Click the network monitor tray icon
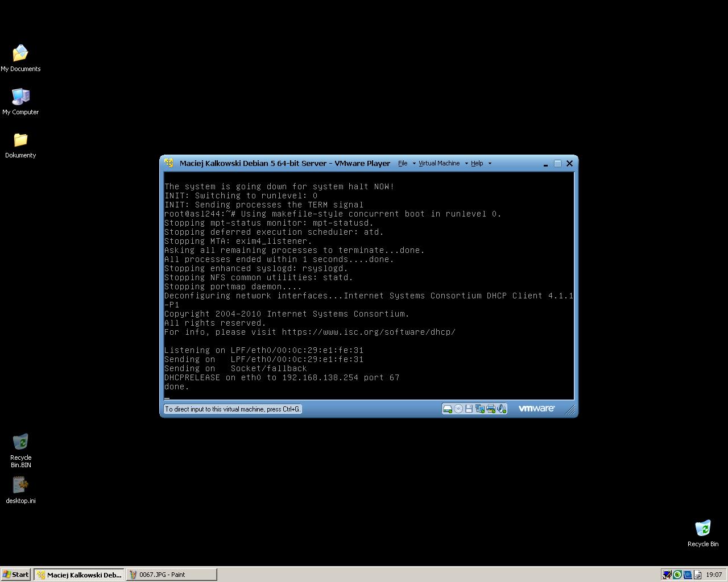This screenshot has width=728, height=582. pyautogui.click(x=667, y=575)
